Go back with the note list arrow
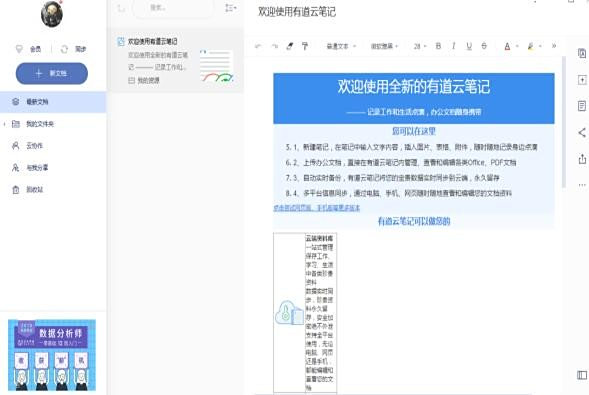The image size is (589, 395). click(121, 8)
